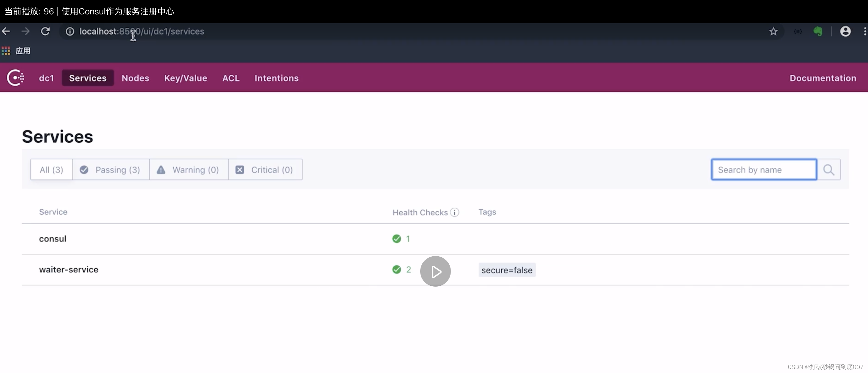Reload the page with the refresh icon
868x373 pixels.
tap(46, 31)
